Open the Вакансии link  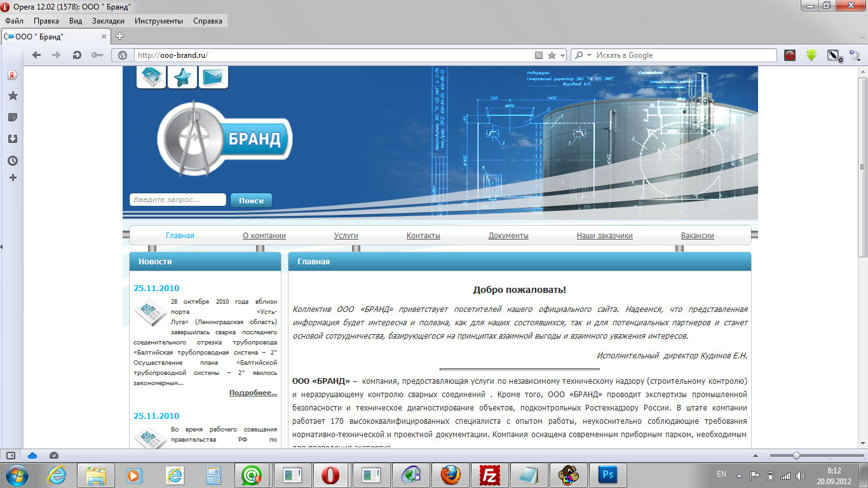698,236
